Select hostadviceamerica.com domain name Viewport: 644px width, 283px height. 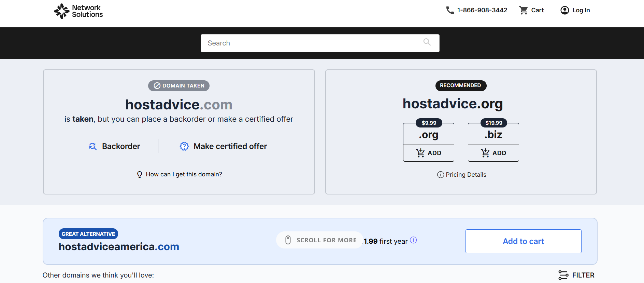(x=119, y=246)
